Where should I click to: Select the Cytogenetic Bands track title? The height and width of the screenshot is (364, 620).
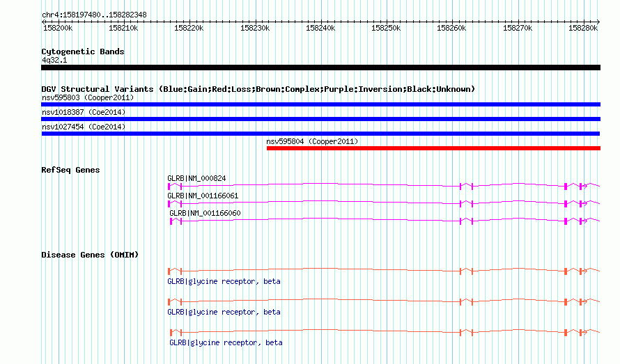(x=83, y=52)
